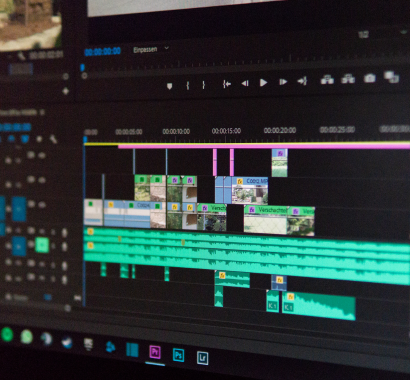Start playback with the Play button
Viewport: 410px width, 380px height.
tap(263, 82)
